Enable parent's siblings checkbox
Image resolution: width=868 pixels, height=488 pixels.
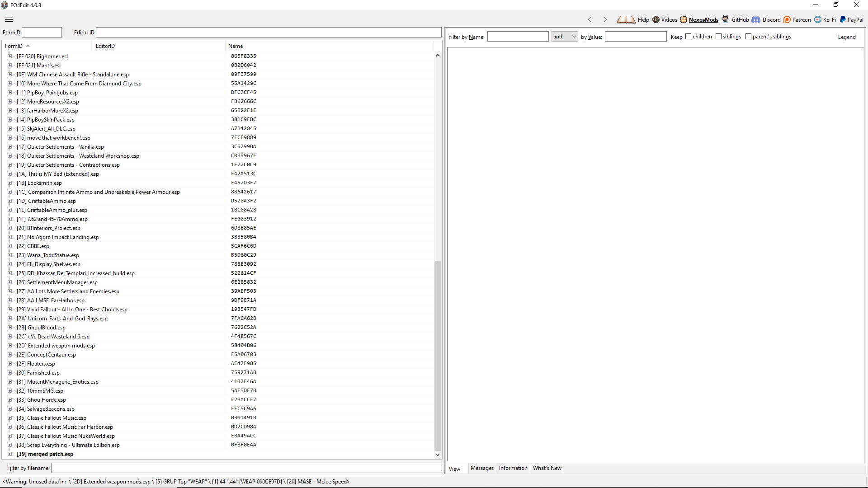748,36
